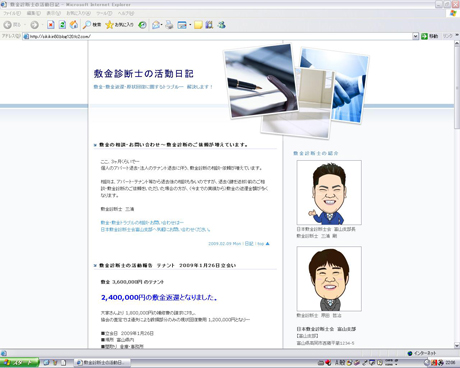Click the green Go arrow button
The height and width of the screenshot is (368, 460).
click(424, 36)
